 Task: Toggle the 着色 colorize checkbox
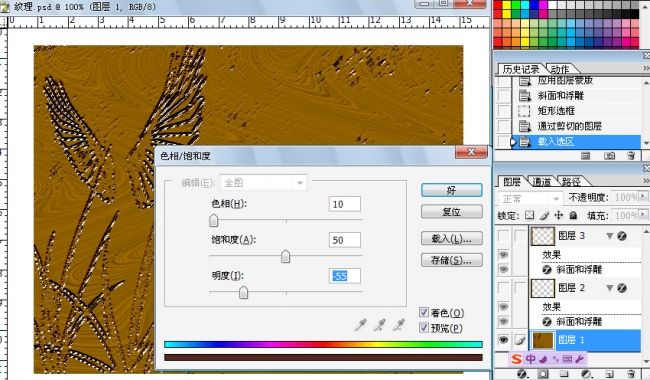coord(424,312)
